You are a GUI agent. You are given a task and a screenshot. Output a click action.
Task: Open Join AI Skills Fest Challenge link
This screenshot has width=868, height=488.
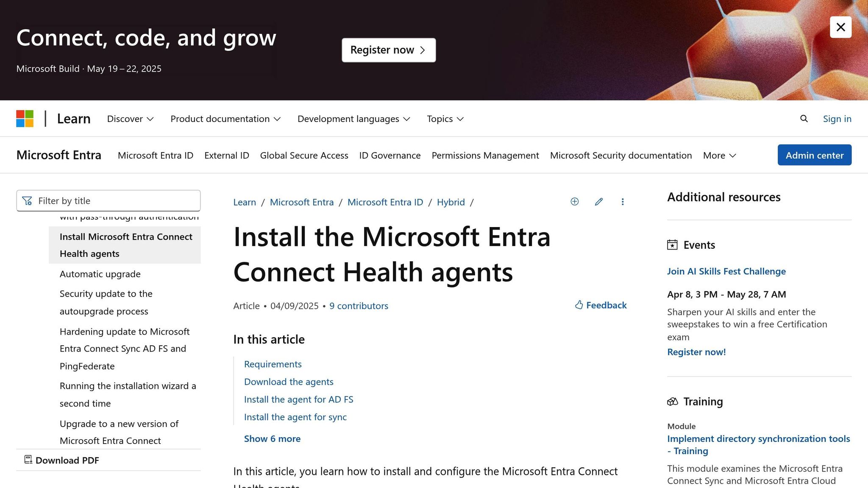[726, 272]
